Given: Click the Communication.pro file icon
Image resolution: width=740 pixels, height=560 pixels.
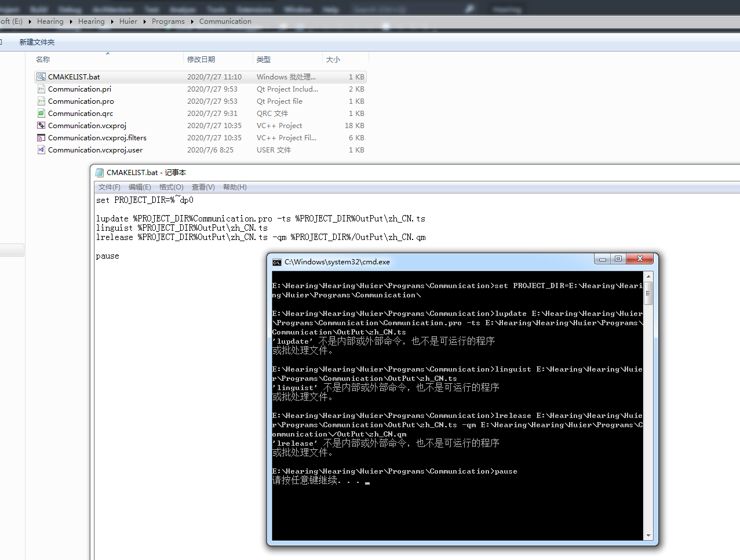Looking at the screenshot, I should click(x=41, y=101).
